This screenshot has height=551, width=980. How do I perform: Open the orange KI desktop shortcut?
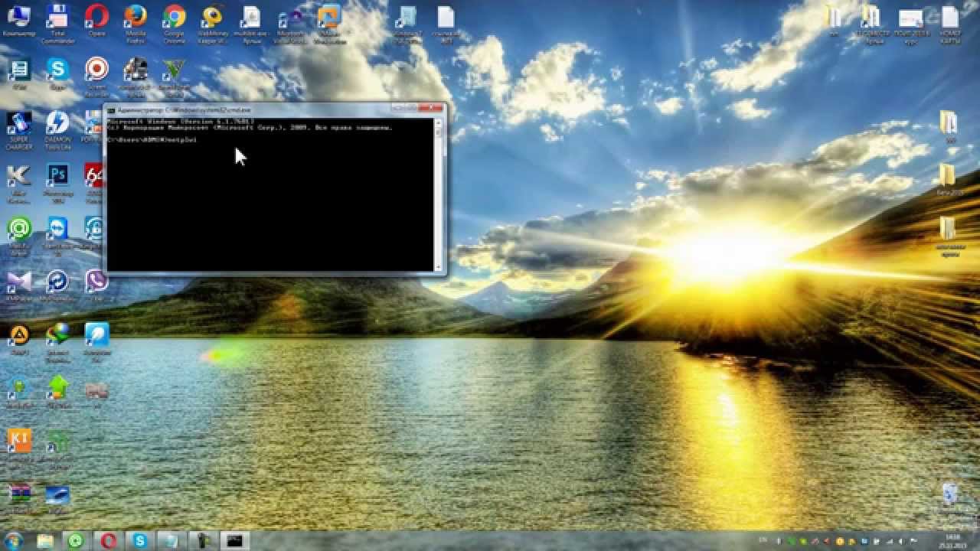(x=18, y=440)
